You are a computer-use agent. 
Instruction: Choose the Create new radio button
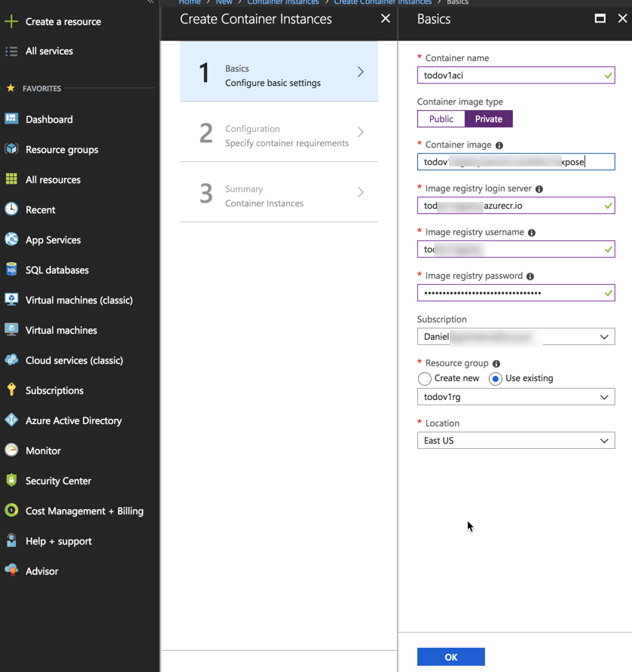pos(425,378)
